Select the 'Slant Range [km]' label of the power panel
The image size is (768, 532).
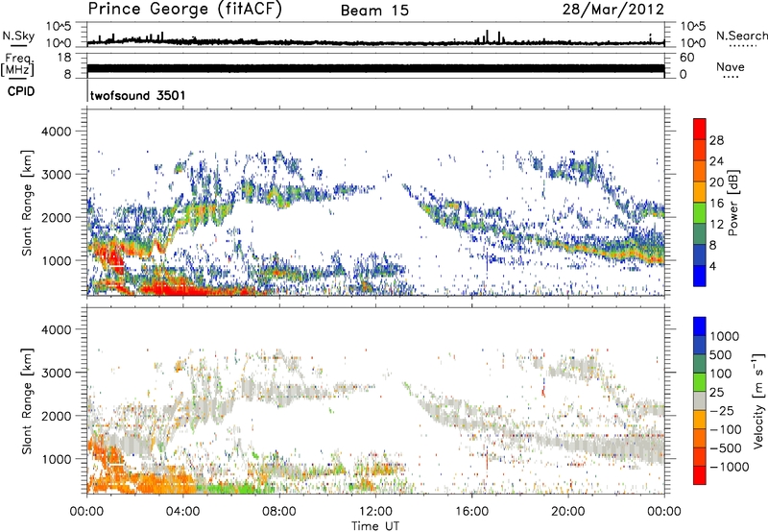coord(27,203)
